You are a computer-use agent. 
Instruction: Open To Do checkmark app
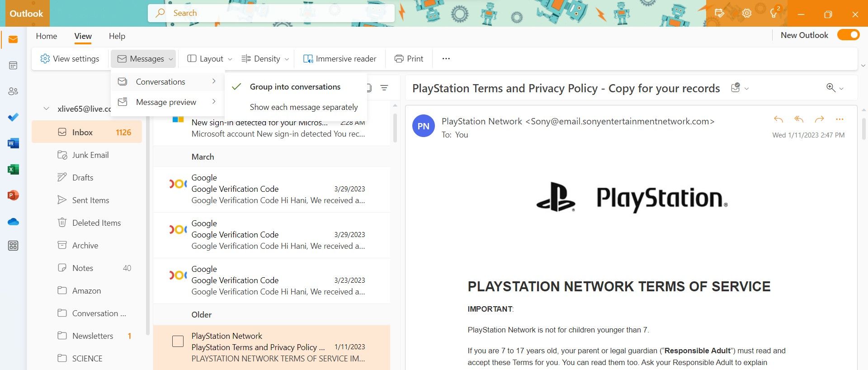(x=13, y=117)
